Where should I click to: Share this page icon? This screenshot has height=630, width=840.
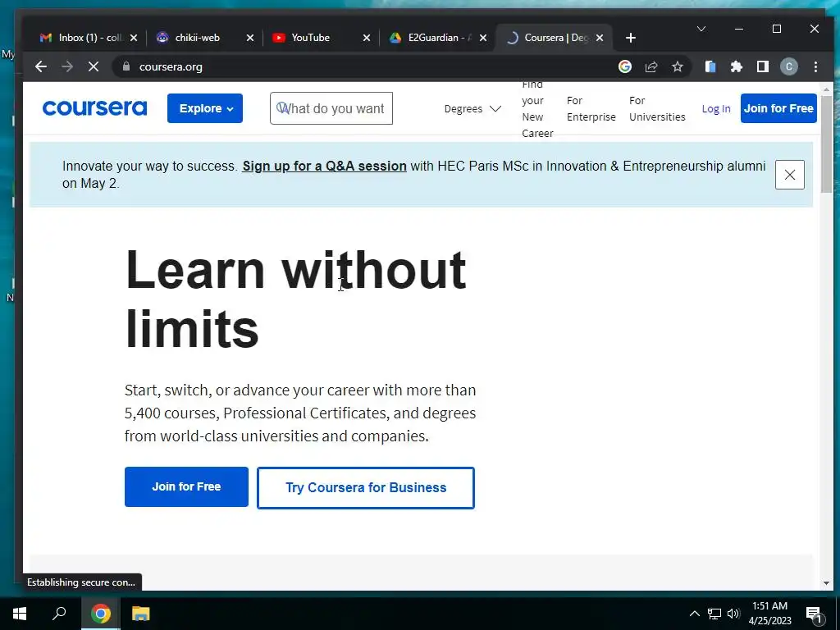click(651, 66)
